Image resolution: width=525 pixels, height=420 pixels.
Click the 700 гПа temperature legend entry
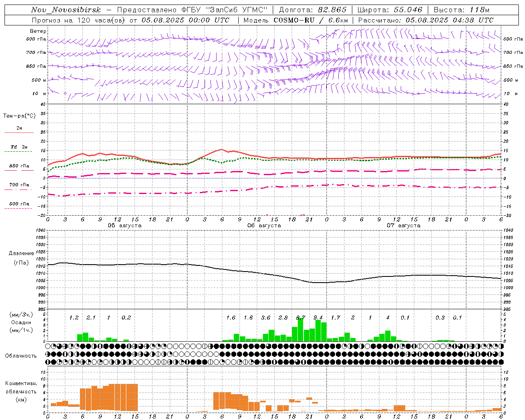click(x=19, y=185)
